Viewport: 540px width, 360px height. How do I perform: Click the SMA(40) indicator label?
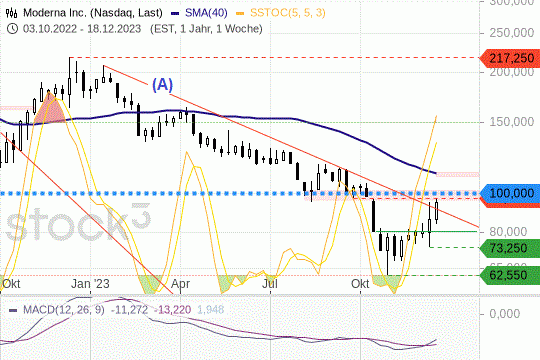tap(206, 13)
